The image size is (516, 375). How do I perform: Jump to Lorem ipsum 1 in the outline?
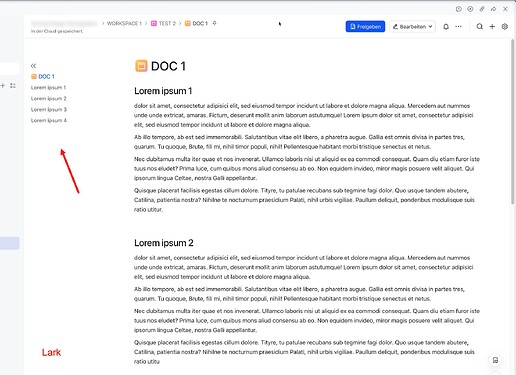[48, 87]
